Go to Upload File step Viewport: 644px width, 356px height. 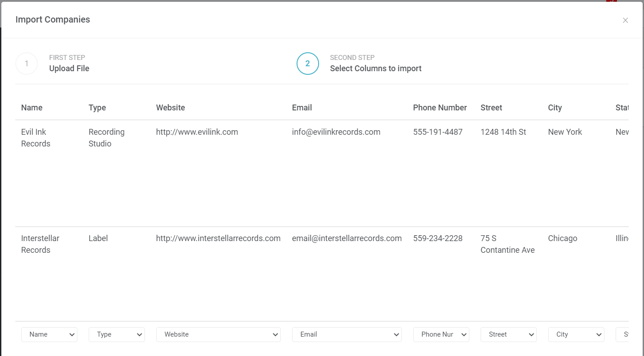tap(69, 68)
